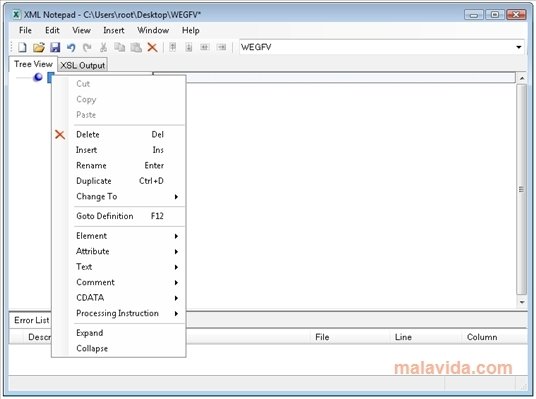Switch to the XSL Output tab
Viewport: 536px width, 399px height.
[83, 65]
